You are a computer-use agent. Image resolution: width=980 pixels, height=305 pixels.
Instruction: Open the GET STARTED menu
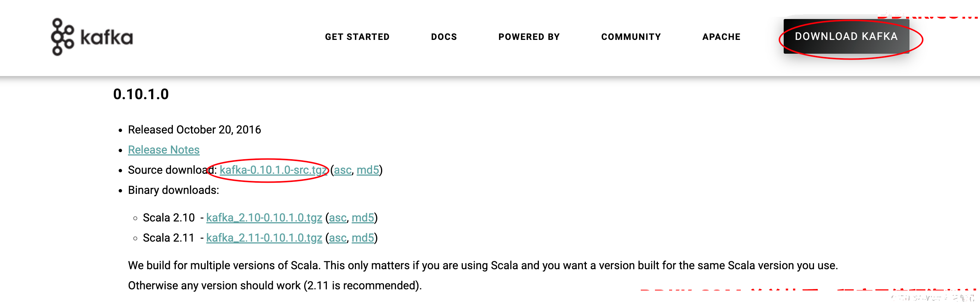tap(357, 37)
